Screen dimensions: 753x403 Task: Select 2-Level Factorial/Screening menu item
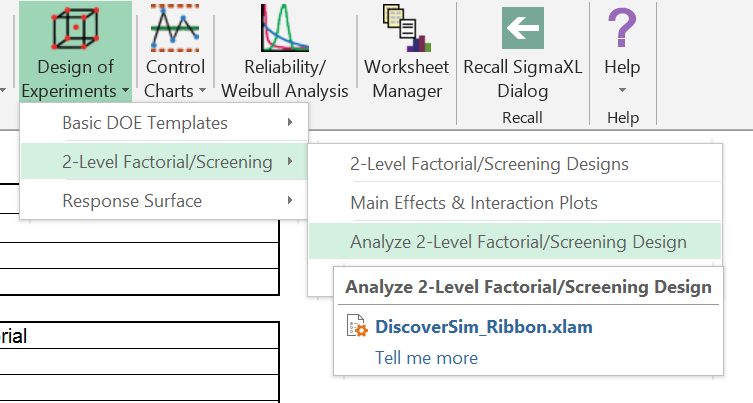coord(166,162)
